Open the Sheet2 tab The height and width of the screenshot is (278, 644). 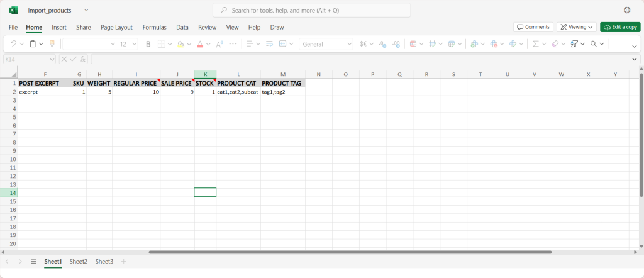pos(79,262)
